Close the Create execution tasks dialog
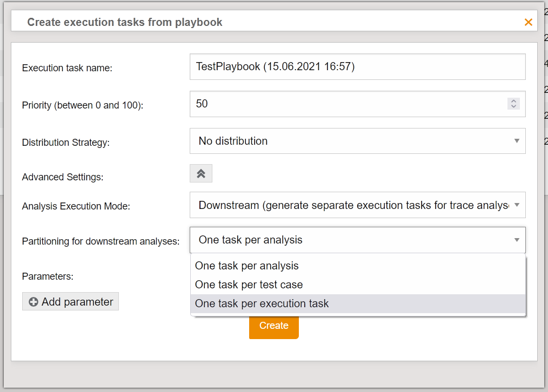The width and height of the screenshot is (548, 392). point(528,22)
